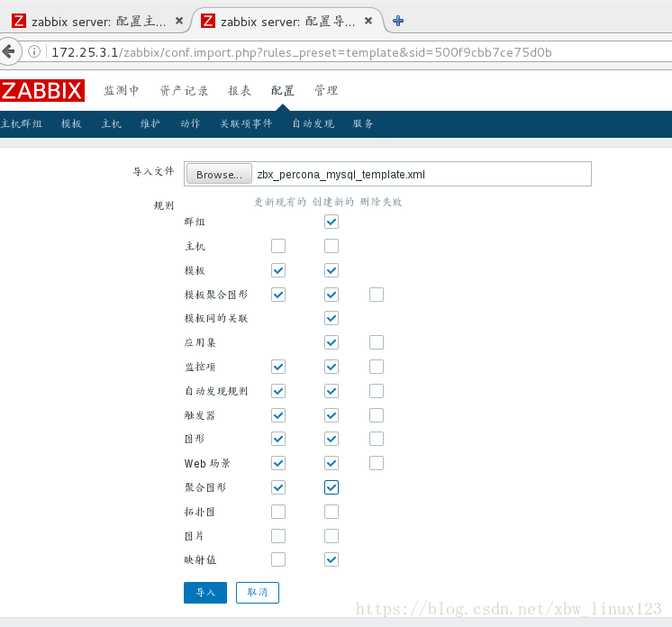
Task: Uncheck 聚合图形 create new checkbox
Action: [331, 487]
